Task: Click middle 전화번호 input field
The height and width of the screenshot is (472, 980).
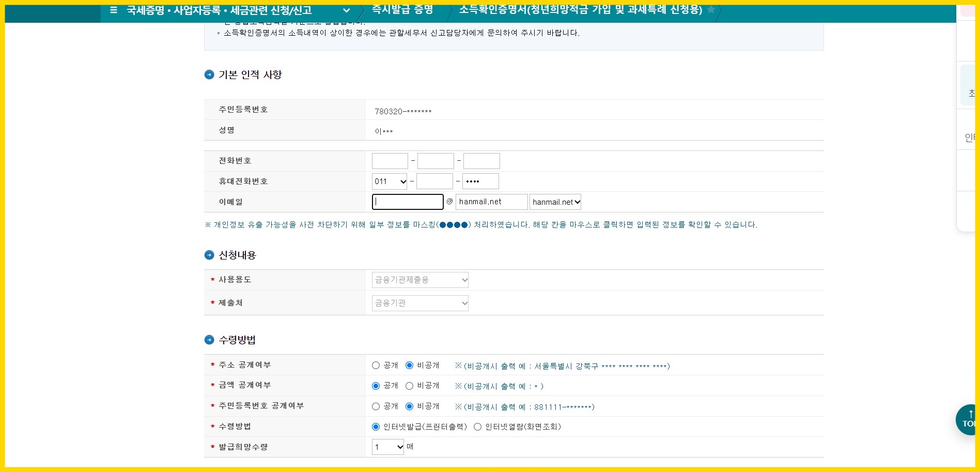Action: pos(435,161)
